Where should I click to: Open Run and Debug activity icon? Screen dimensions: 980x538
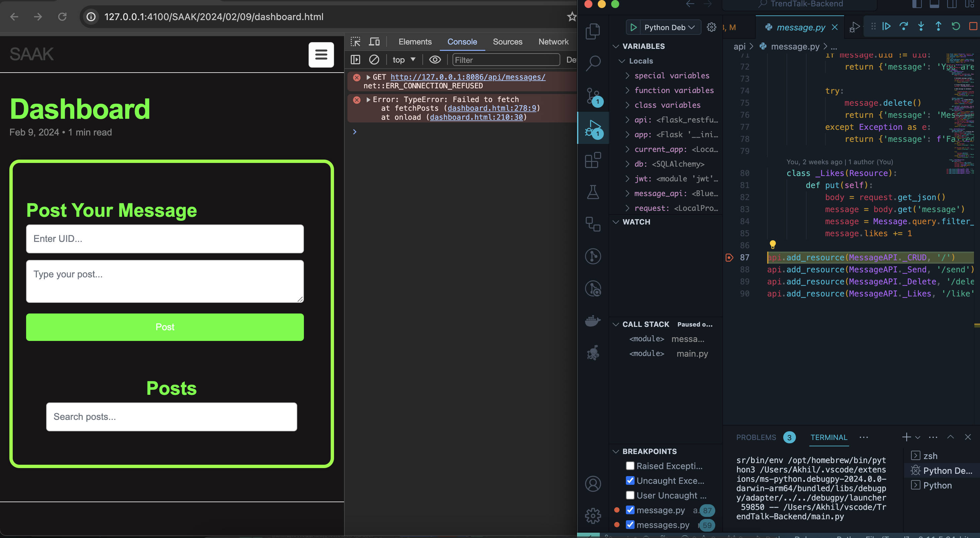point(593,128)
